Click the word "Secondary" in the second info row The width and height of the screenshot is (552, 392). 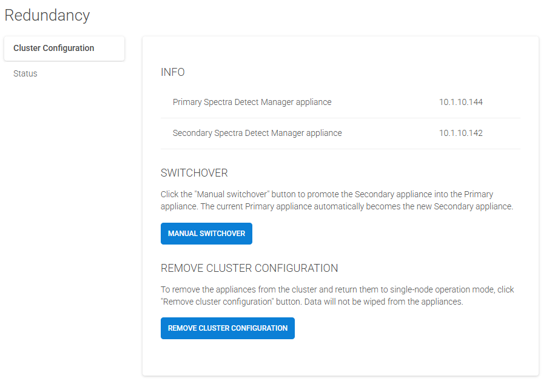click(x=192, y=133)
